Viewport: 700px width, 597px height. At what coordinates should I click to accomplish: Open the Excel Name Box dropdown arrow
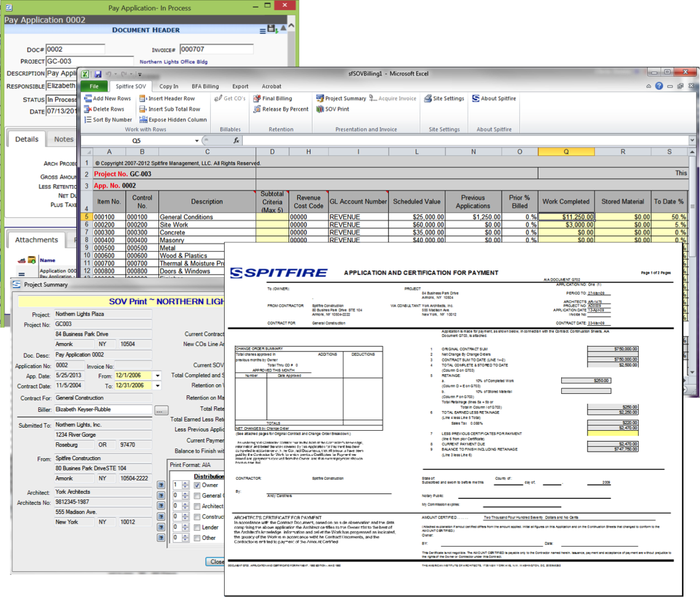pyautogui.click(x=196, y=141)
